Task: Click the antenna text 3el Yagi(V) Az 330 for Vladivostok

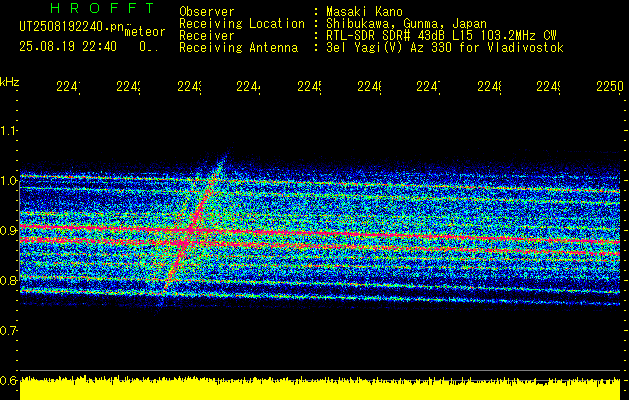Action: pos(445,48)
